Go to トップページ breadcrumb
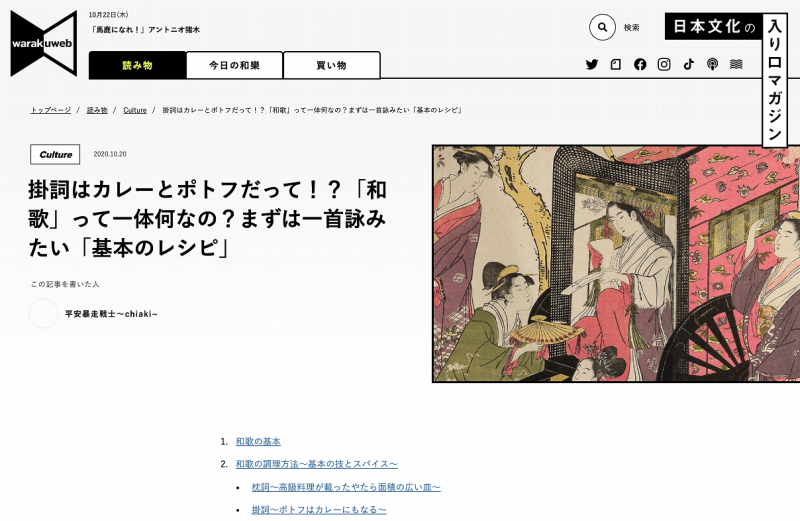This screenshot has width=800, height=521. (x=51, y=110)
